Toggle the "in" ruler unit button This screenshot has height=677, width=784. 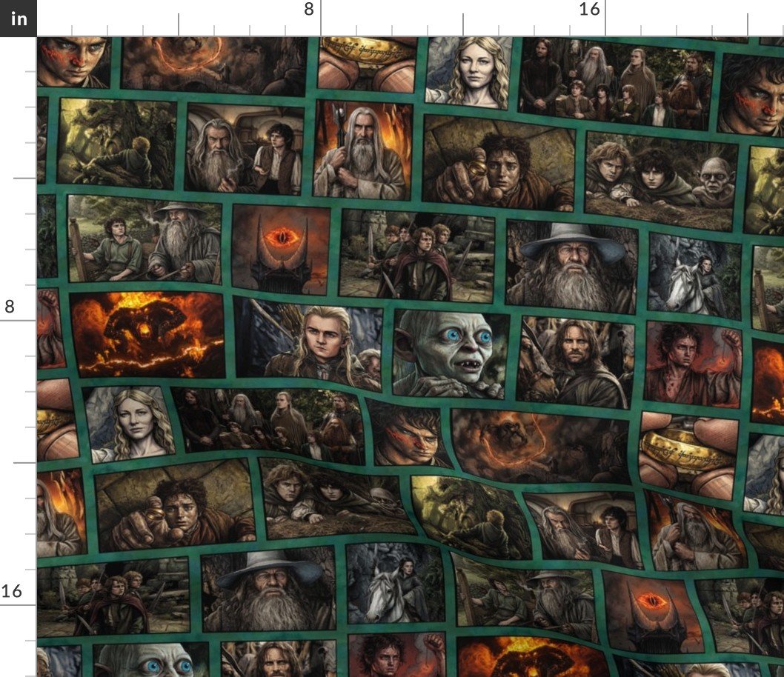pos(19,19)
